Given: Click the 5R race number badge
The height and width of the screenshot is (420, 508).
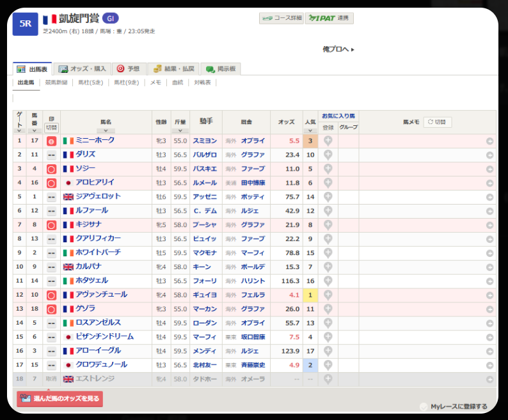Looking at the screenshot, I should pyautogui.click(x=25, y=23).
